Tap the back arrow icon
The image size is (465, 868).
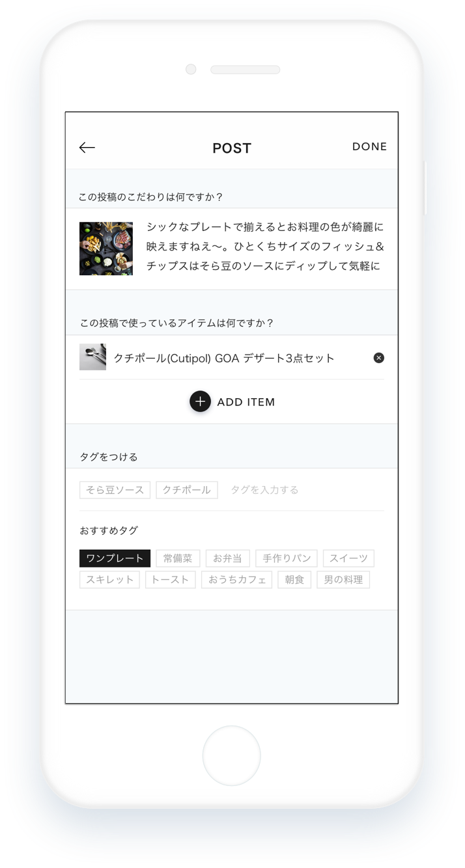(x=87, y=148)
